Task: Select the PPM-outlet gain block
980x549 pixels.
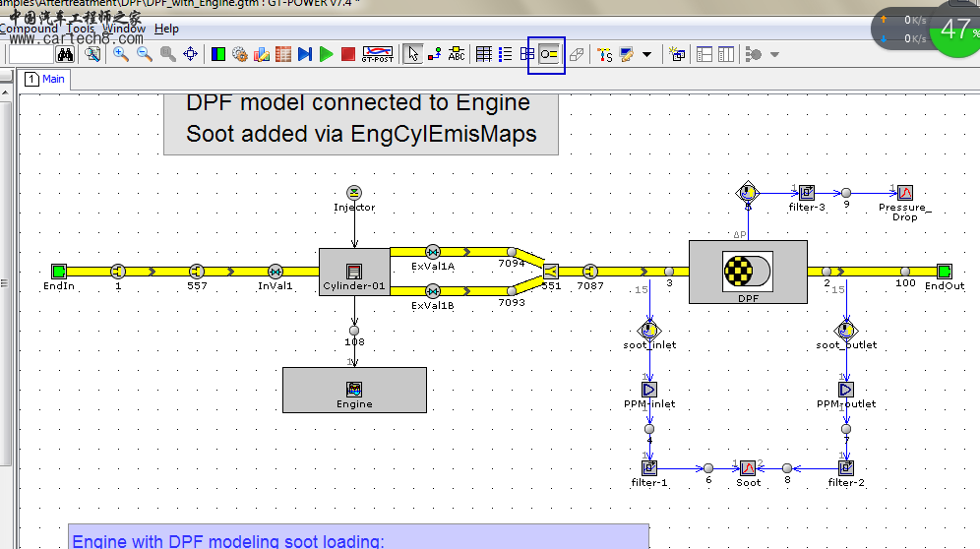Action: (x=845, y=390)
